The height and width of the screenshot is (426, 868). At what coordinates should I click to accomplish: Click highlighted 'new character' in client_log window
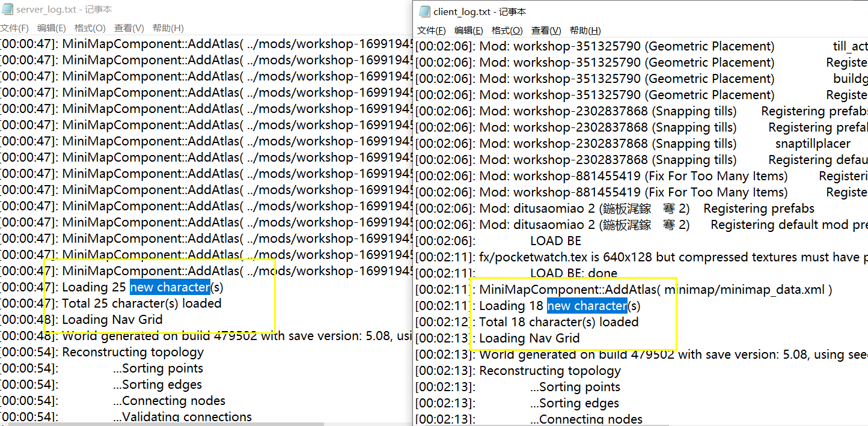(x=587, y=306)
